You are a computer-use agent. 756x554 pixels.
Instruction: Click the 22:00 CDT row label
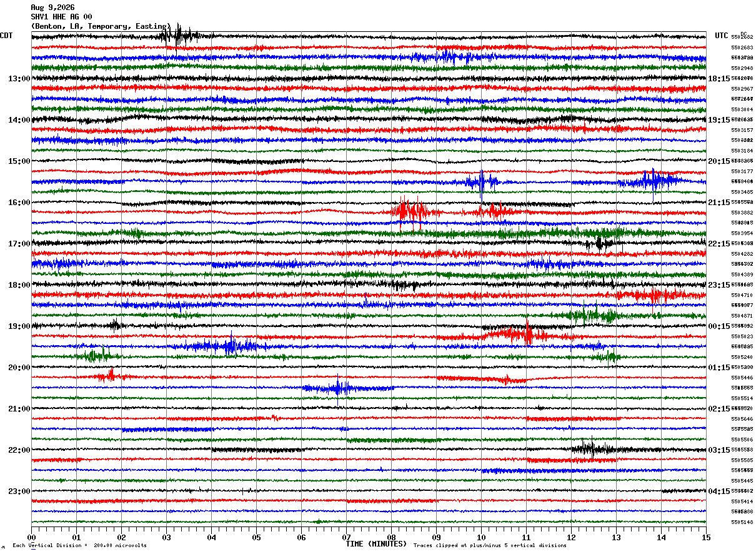pos(19,450)
